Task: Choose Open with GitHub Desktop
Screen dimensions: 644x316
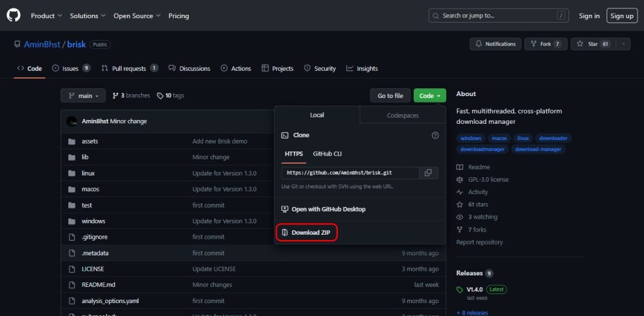Action: click(324, 209)
